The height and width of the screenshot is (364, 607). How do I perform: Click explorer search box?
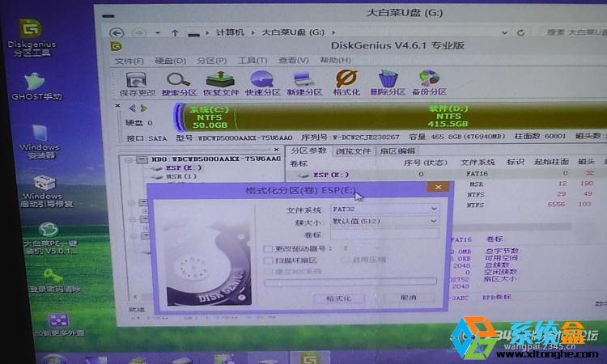point(575,32)
